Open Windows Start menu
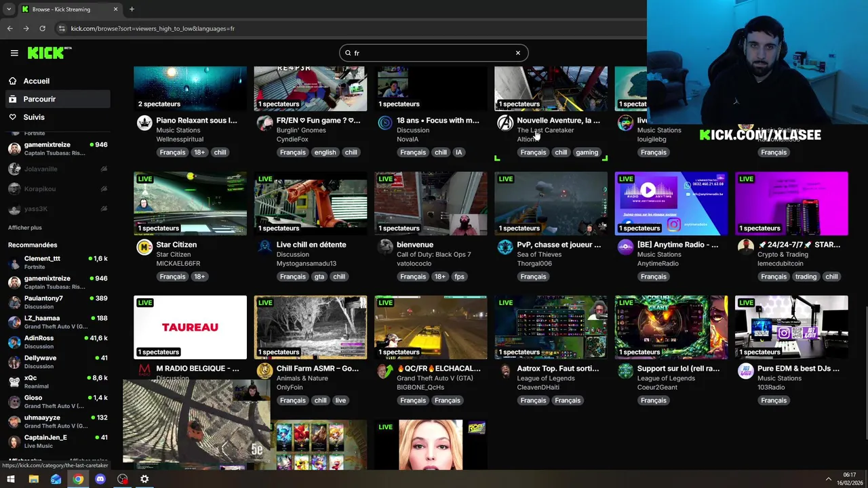 [x=10, y=479]
